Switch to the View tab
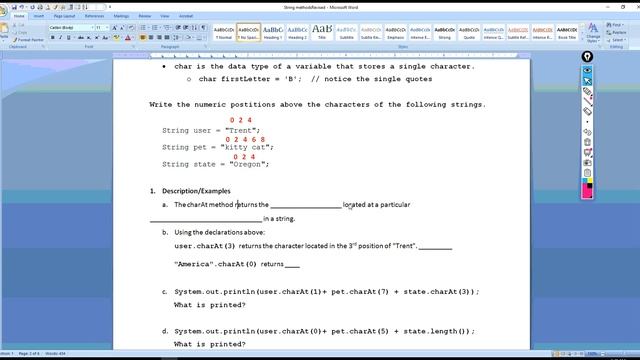 (x=164, y=16)
